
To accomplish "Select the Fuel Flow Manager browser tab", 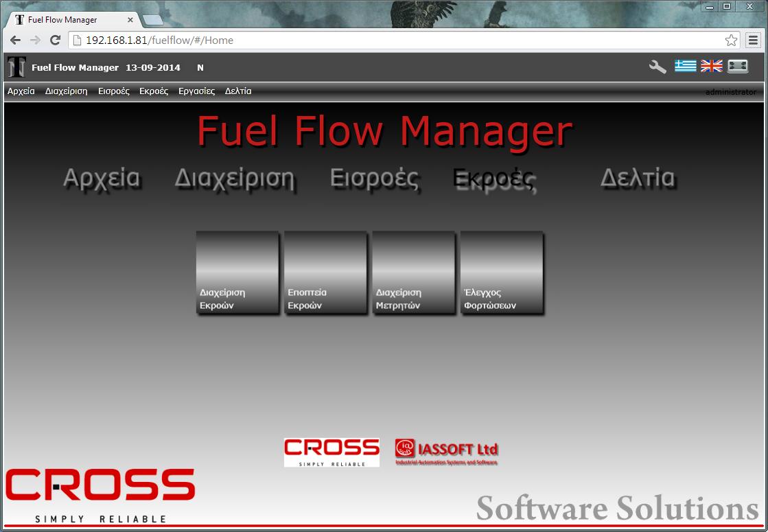I will [x=73, y=20].
